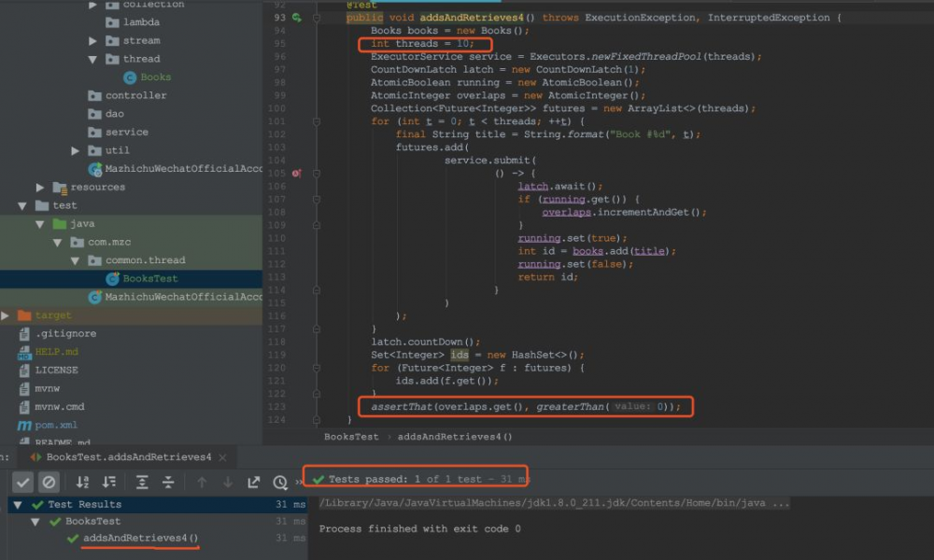The image size is (934, 560).
Task: Collapse the thread package arrow
Action: pos(92,59)
